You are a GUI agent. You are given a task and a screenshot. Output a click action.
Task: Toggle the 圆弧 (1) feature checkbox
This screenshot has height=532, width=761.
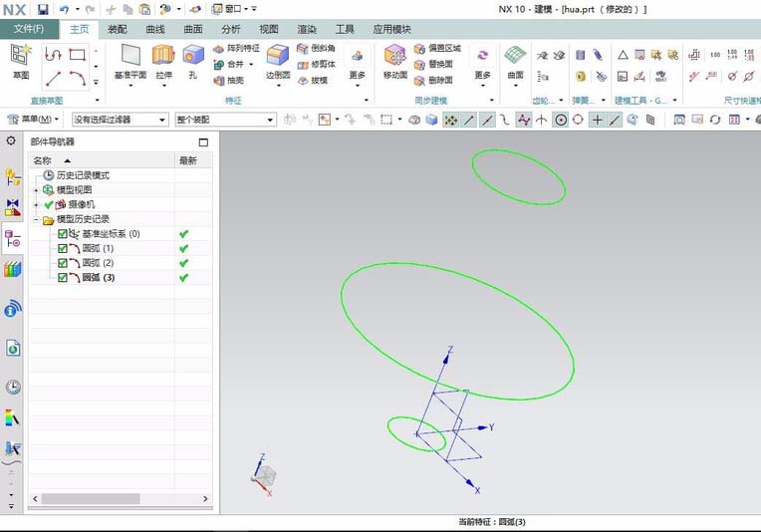62,248
